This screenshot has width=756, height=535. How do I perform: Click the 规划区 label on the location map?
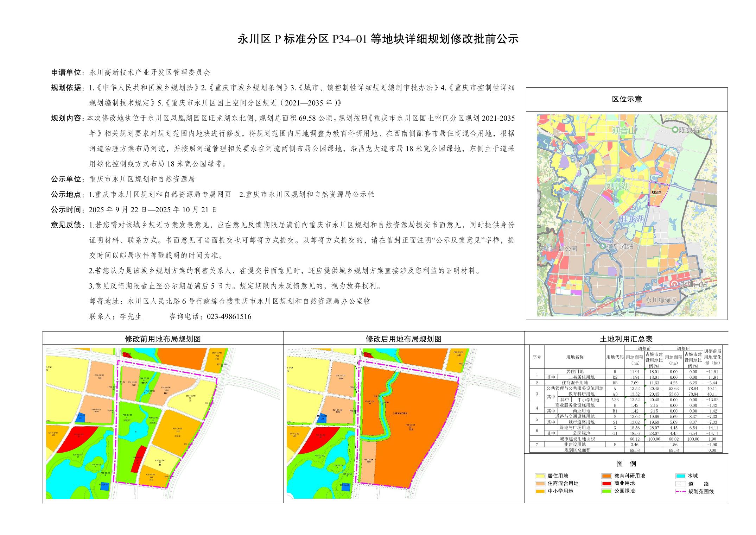tap(656, 193)
